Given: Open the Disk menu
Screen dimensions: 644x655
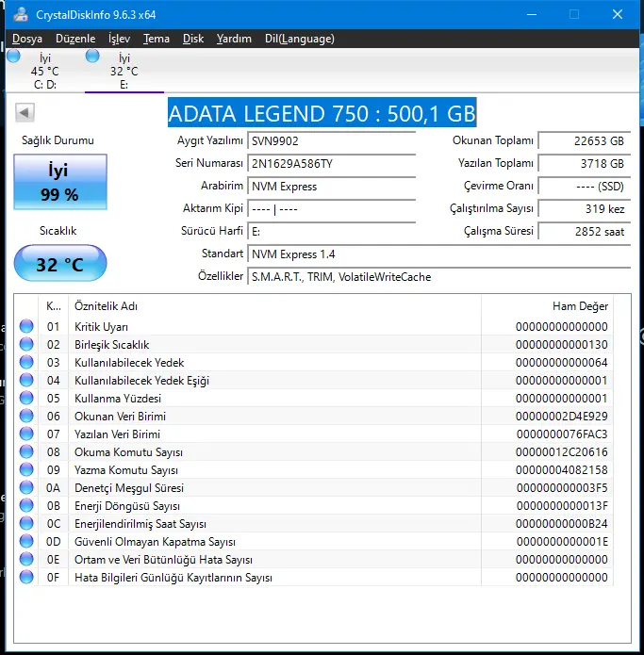Looking at the screenshot, I should tap(193, 39).
